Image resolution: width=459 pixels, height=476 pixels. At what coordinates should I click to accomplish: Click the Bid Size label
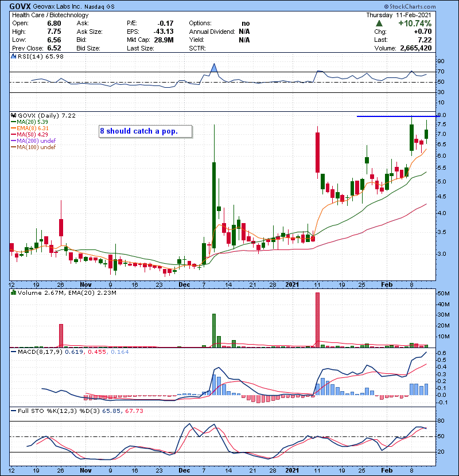(x=88, y=48)
